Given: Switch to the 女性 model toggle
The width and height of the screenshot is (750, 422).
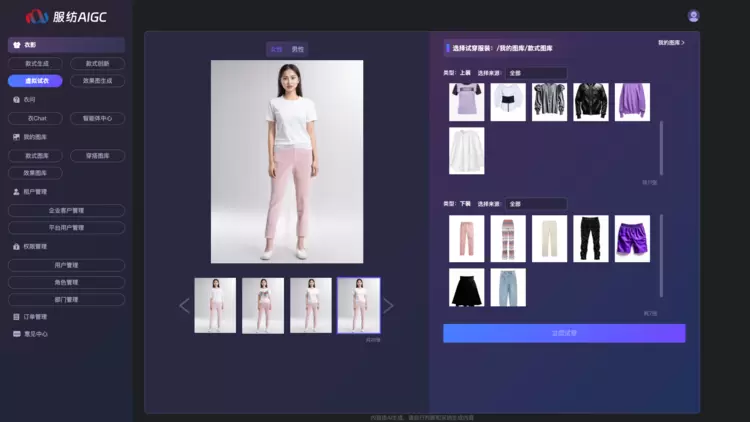Looking at the screenshot, I should tap(275, 49).
